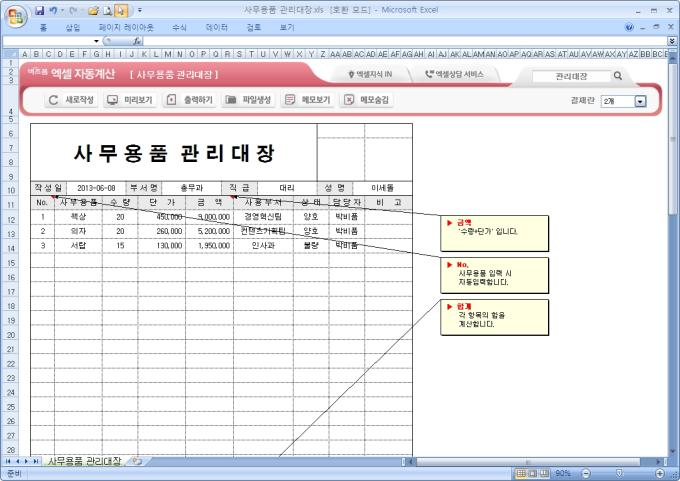Open the Name Box dropdown arrow
680x481 pixels.
point(96,41)
